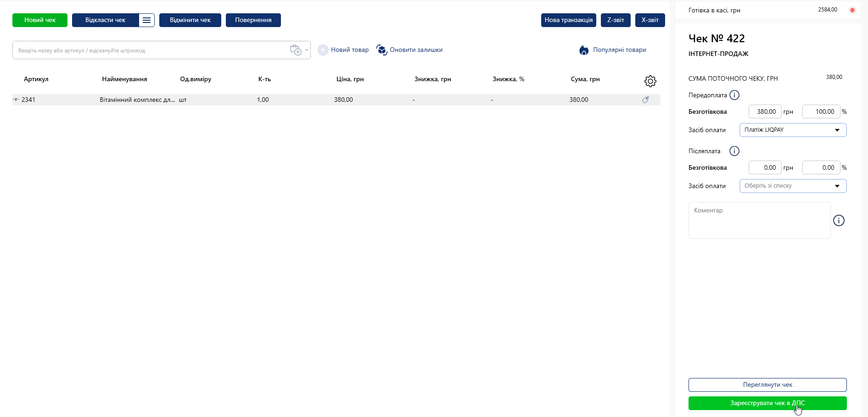Click the Популярні товари flame icon
Viewport: 868px width, 417px height.
tap(584, 50)
